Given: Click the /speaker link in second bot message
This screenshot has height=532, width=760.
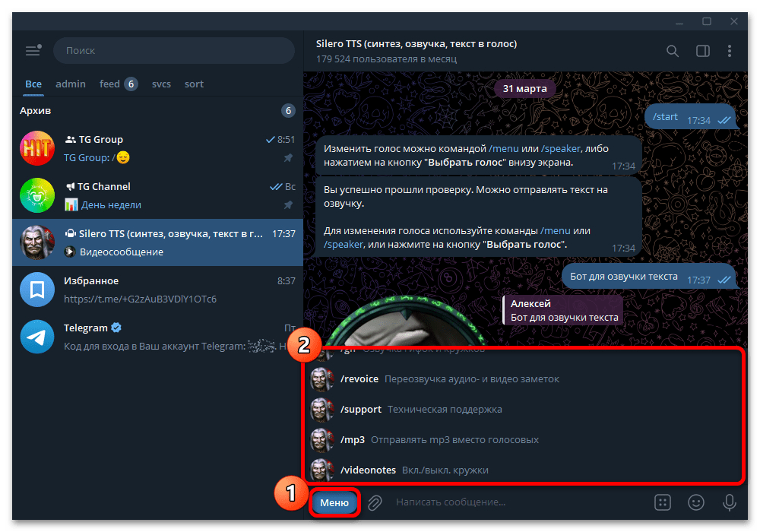Looking at the screenshot, I should pos(344,244).
